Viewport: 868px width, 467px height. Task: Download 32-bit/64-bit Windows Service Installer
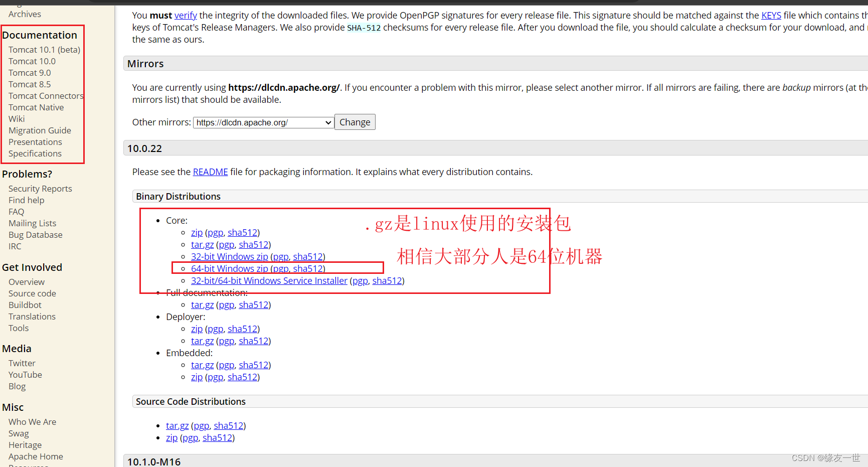point(269,281)
